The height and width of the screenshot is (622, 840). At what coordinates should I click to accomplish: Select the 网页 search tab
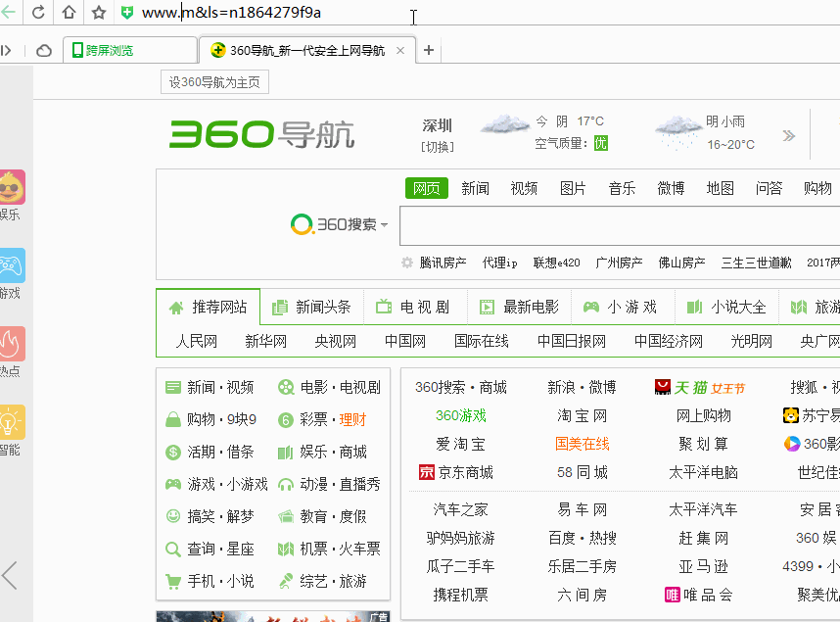point(427,188)
